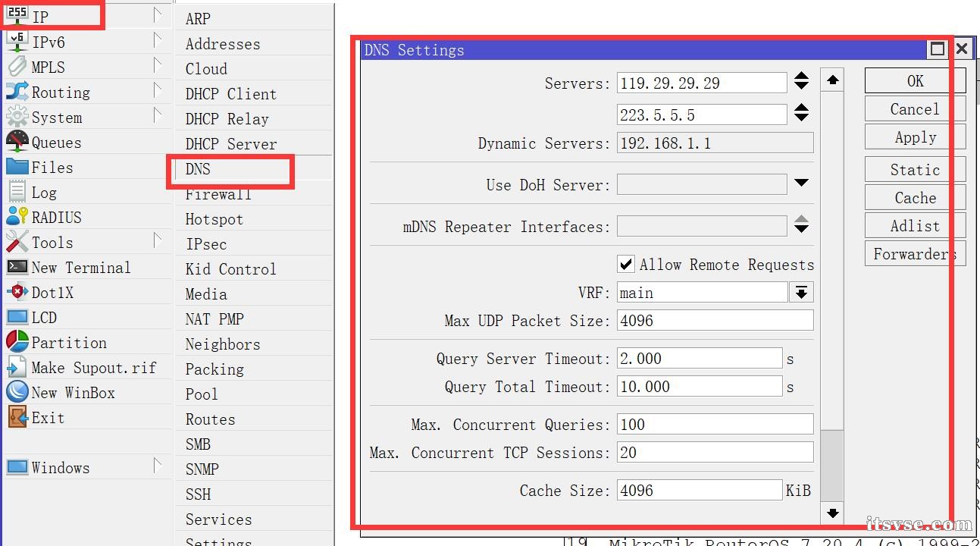Launch New Terminal from its icon
Image resolution: width=980 pixels, height=546 pixels.
(17, 267)
